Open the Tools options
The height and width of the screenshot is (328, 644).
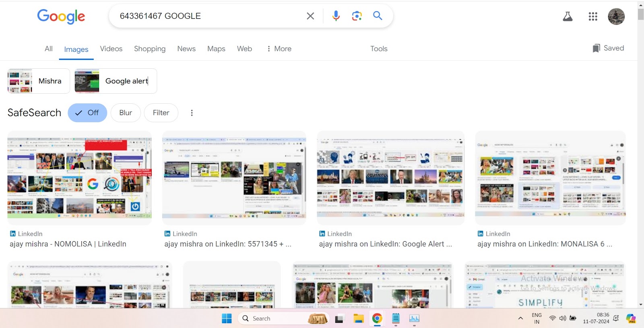[x=379, y=49]
